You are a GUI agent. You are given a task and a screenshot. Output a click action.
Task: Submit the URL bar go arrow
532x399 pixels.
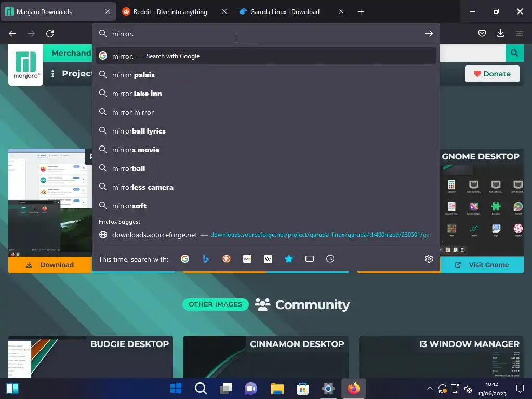[x=429, y=34]
